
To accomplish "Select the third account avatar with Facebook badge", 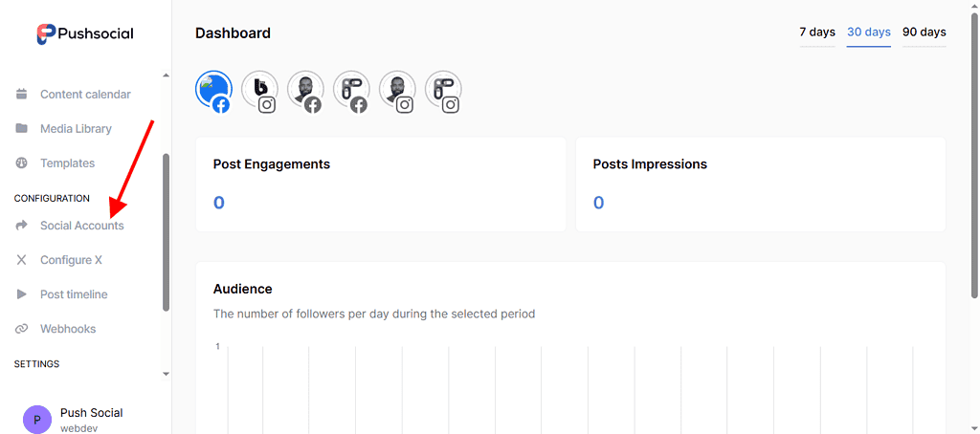I will (x=305, y=90).
